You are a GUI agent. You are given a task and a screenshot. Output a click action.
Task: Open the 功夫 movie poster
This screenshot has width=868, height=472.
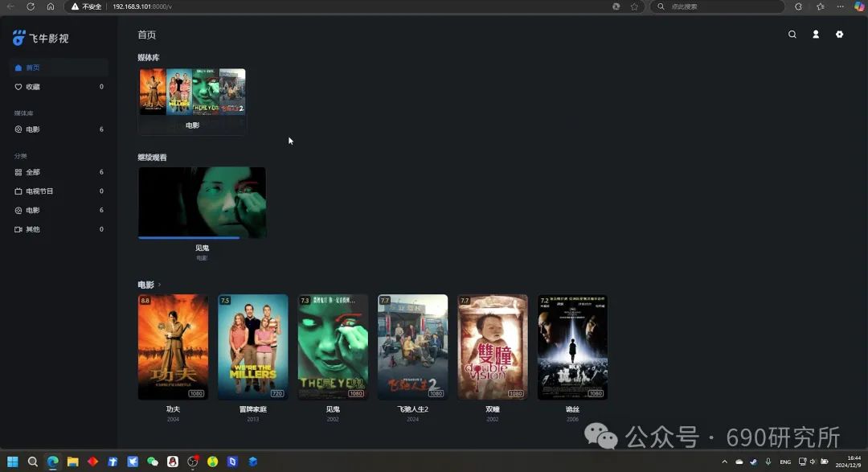tap(174, 347)
